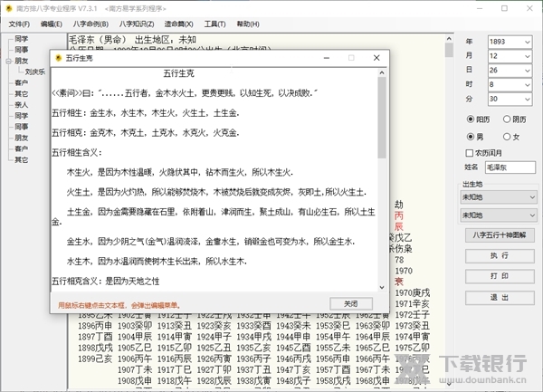Click the dialog scrollbar down arrow

click(x=382, y=287)
